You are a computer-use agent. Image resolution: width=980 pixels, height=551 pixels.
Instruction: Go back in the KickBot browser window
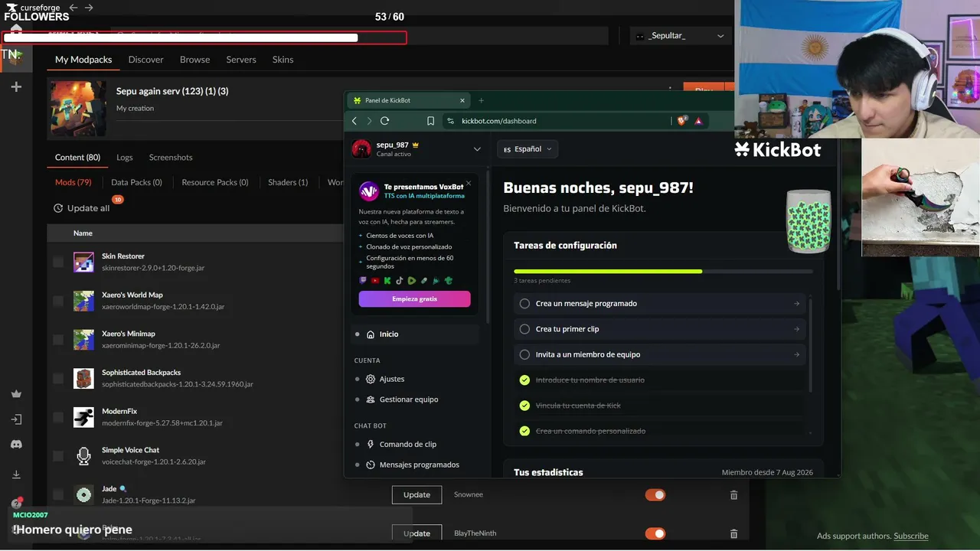click(x=354, y=121)
